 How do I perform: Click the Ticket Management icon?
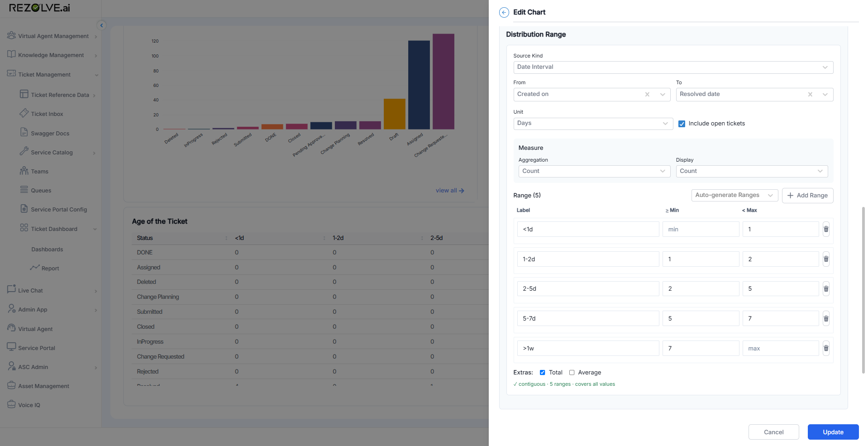tap(11, 73)
